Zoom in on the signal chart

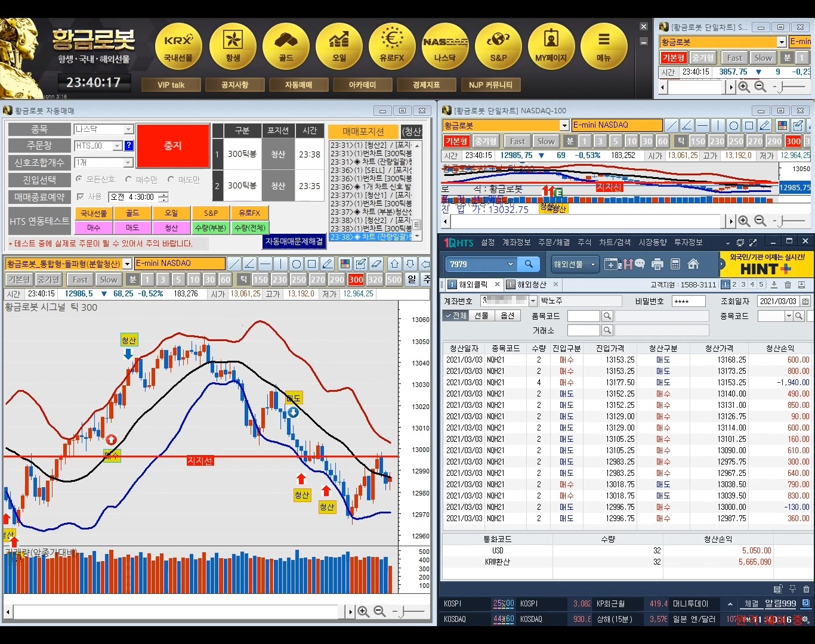pyautogui.click(x=363, y=611)
